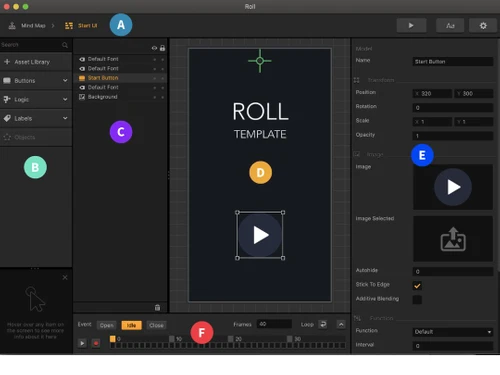Click the first Default Font layer icon
The width and height of the screenshot is (500, 375).
tap(82, 59)
